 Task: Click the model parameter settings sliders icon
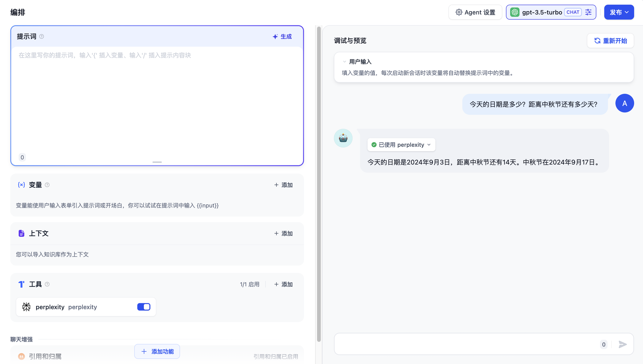coord(588,12)
